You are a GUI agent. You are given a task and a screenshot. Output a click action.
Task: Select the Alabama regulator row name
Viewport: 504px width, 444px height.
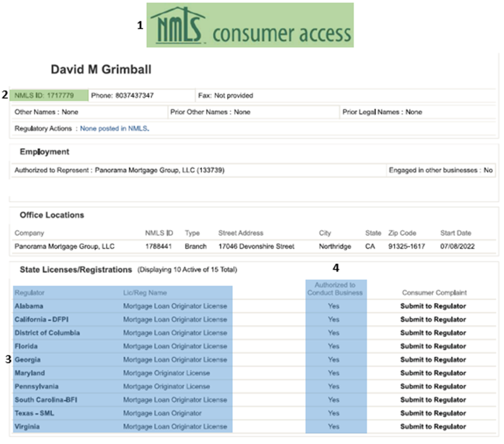pos(29,306)
